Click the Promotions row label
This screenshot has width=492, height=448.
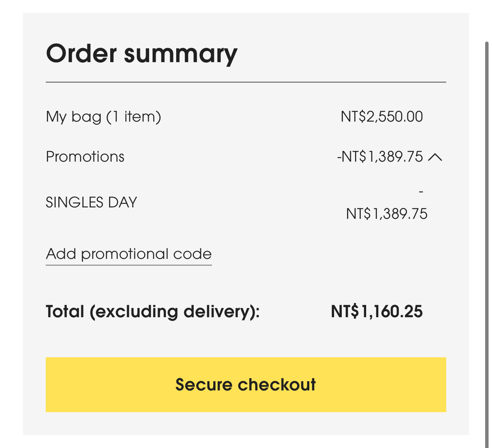[85, 157]
